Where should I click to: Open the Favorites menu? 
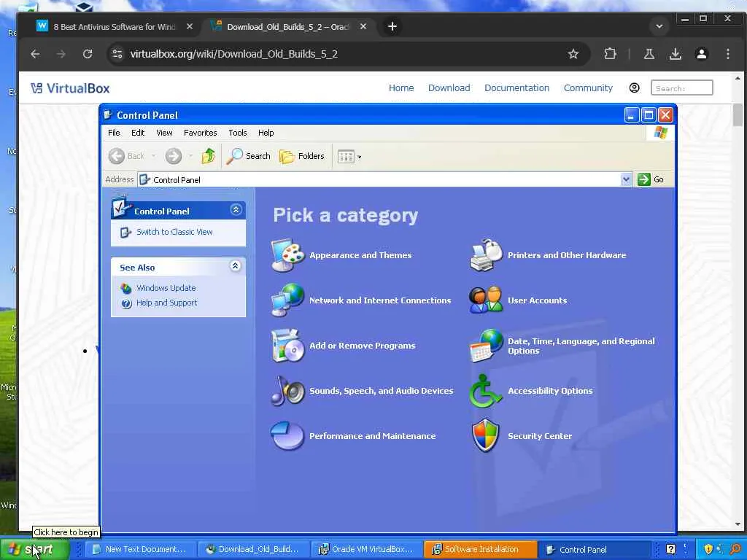click(x=200, y=133)
